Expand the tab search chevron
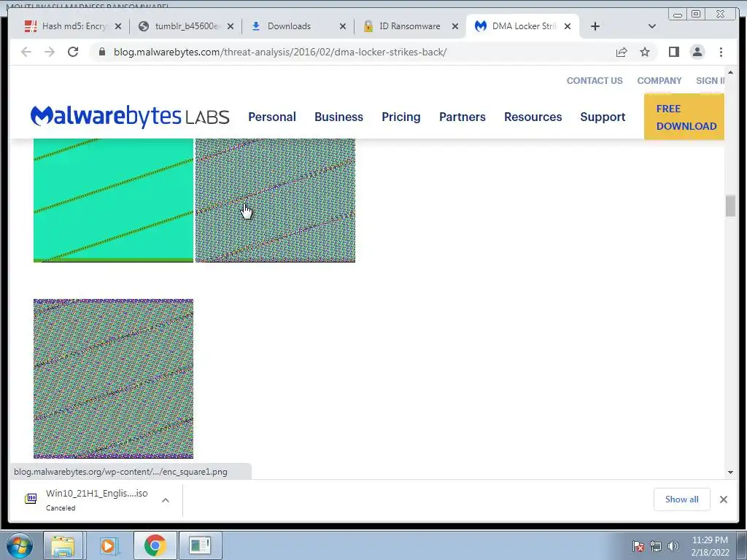The height and width of the screenshot is (560, 747). [x=652, y=26]
